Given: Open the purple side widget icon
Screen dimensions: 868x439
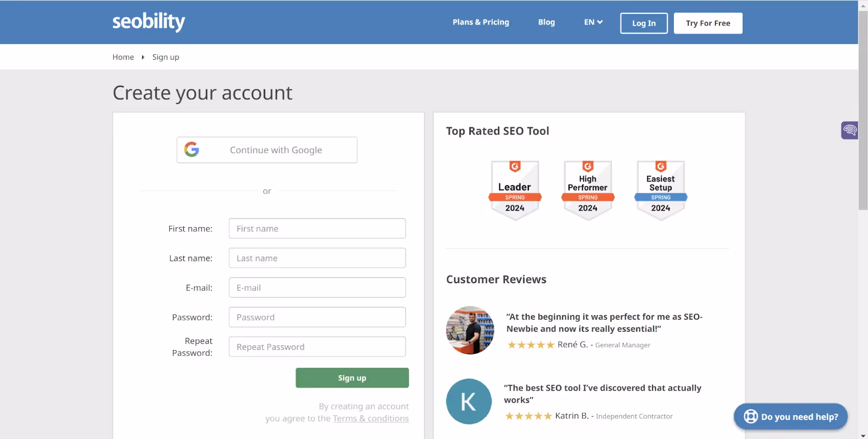Looking at the screenshot, I should pyautogui.click(x=850, y=130).
